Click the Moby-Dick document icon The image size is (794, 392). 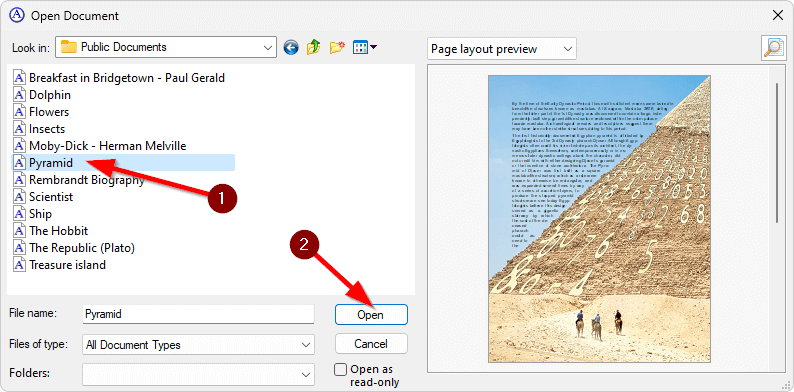point(19,146)
